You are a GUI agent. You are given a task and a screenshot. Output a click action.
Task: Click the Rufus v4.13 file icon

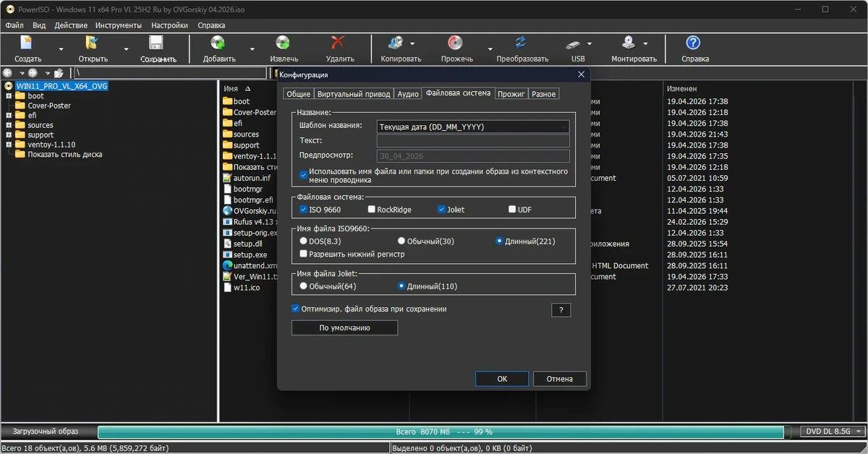(227, 222)
